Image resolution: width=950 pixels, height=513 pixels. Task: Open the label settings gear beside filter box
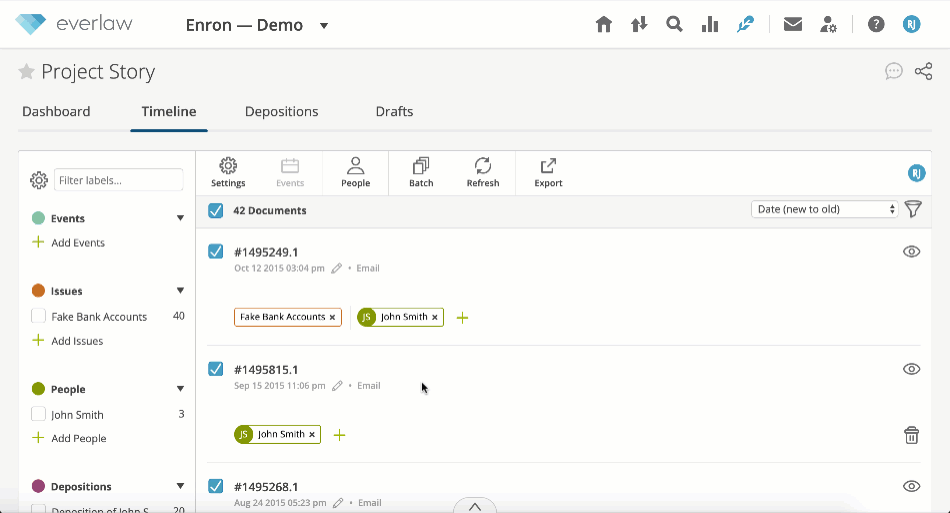coord(39,180)
